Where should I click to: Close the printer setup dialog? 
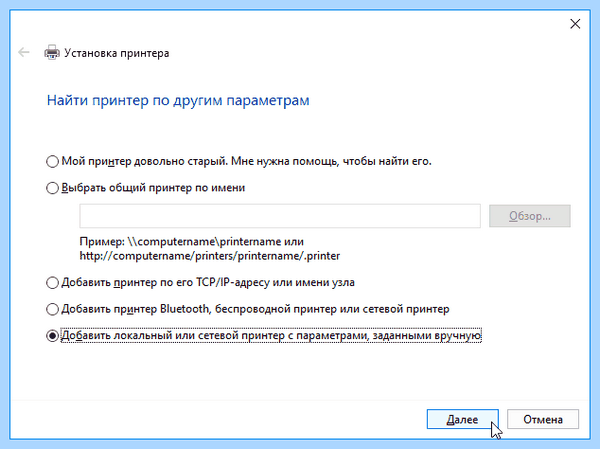tap(575, 24)
